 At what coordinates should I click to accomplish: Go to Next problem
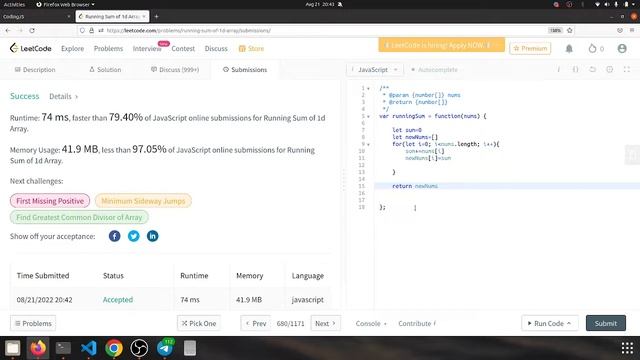[x=325, y=323]
